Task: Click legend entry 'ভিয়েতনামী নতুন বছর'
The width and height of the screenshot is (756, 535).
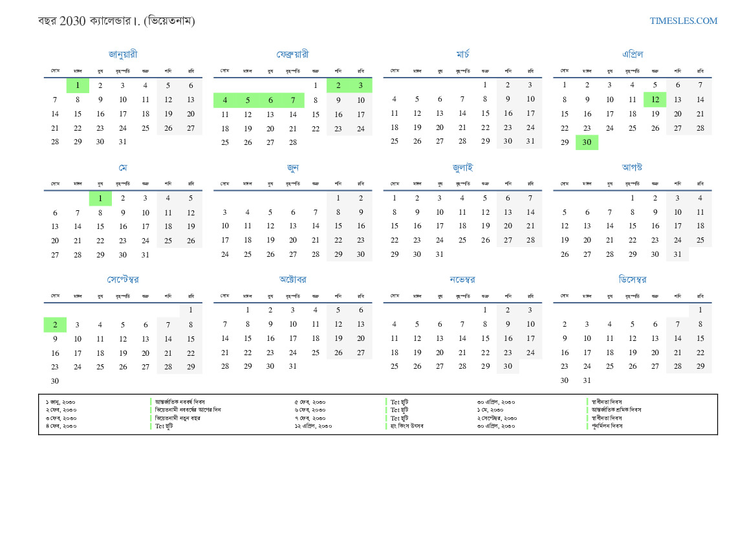Action: click(177, 419)
